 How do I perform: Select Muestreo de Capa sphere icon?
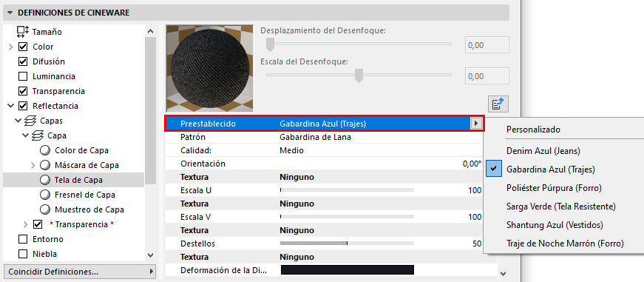click(45, 209)
